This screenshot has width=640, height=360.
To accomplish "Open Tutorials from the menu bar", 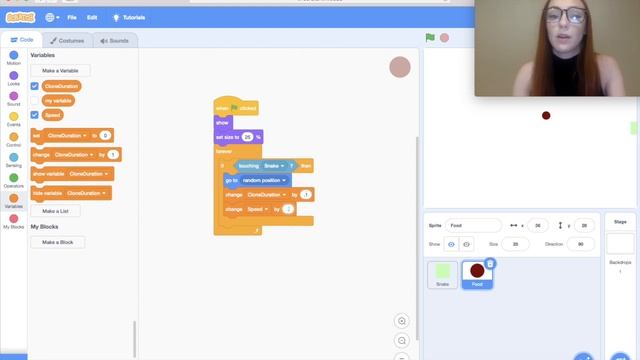I will pyautogui.click(x=129, y=18).
